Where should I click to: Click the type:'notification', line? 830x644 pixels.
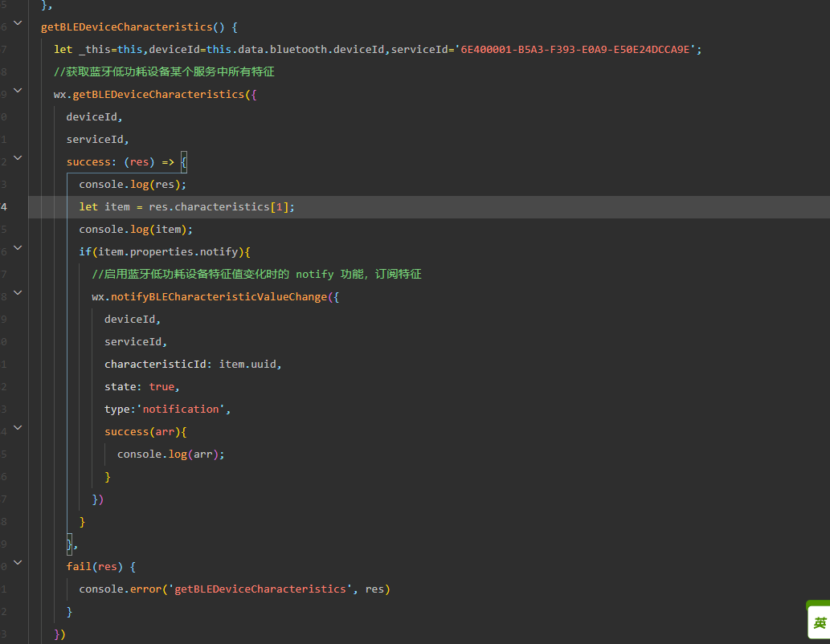pyautogui.click(x=167, y=409)
